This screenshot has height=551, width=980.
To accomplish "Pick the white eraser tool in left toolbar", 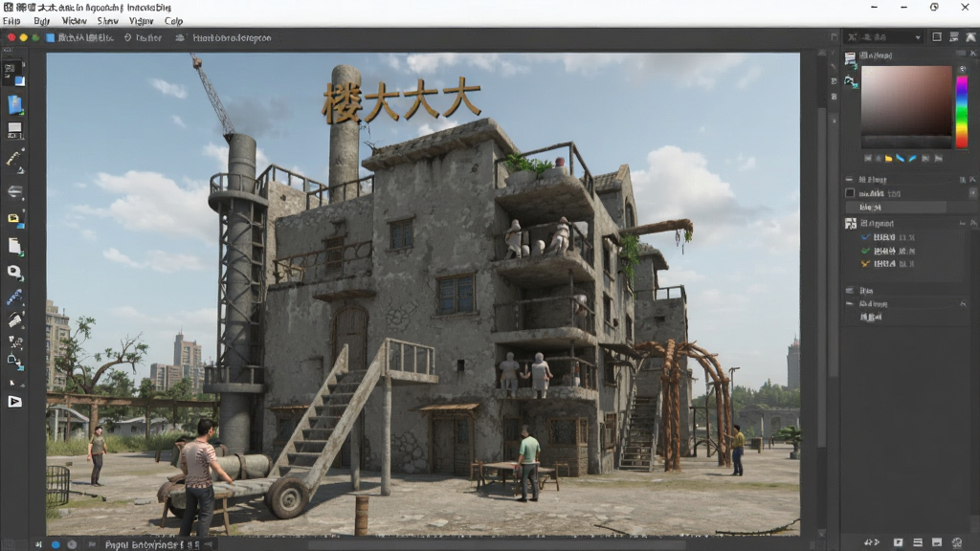I will (15, 320).
